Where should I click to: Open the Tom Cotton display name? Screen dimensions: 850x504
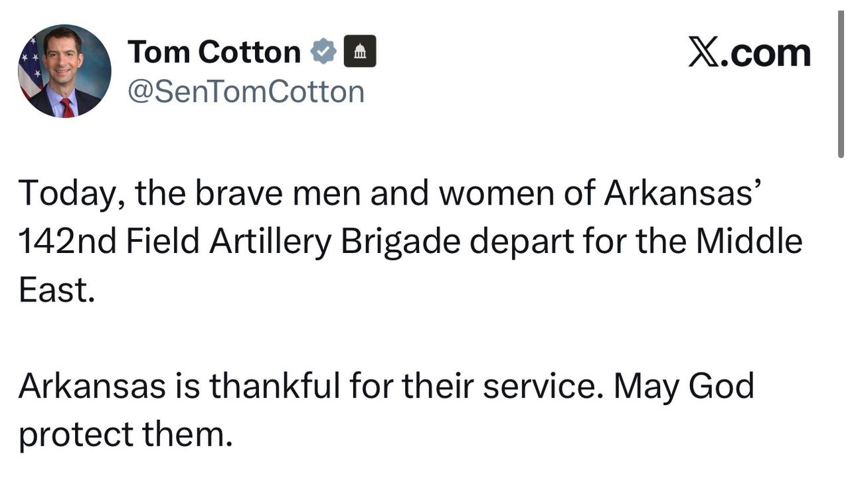[214, 52]
